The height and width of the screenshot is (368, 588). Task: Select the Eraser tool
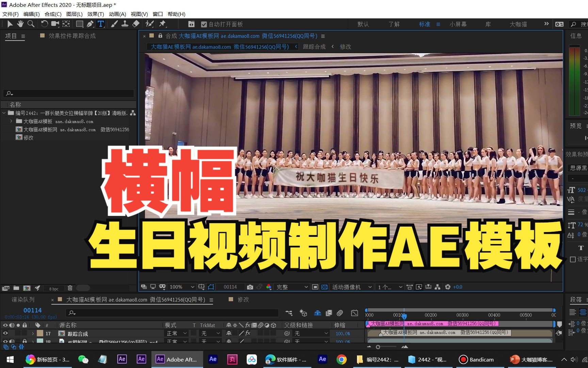tap(136, 24)
